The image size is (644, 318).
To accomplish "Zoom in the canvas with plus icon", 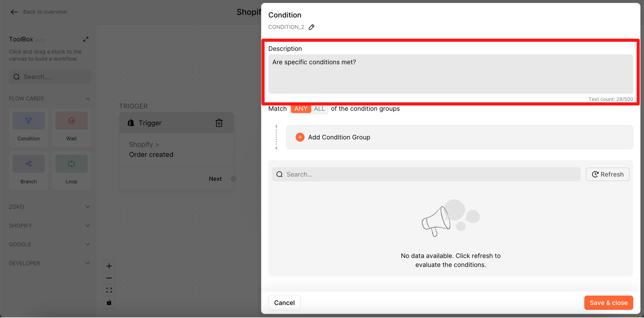I will (x=109, y=266).
